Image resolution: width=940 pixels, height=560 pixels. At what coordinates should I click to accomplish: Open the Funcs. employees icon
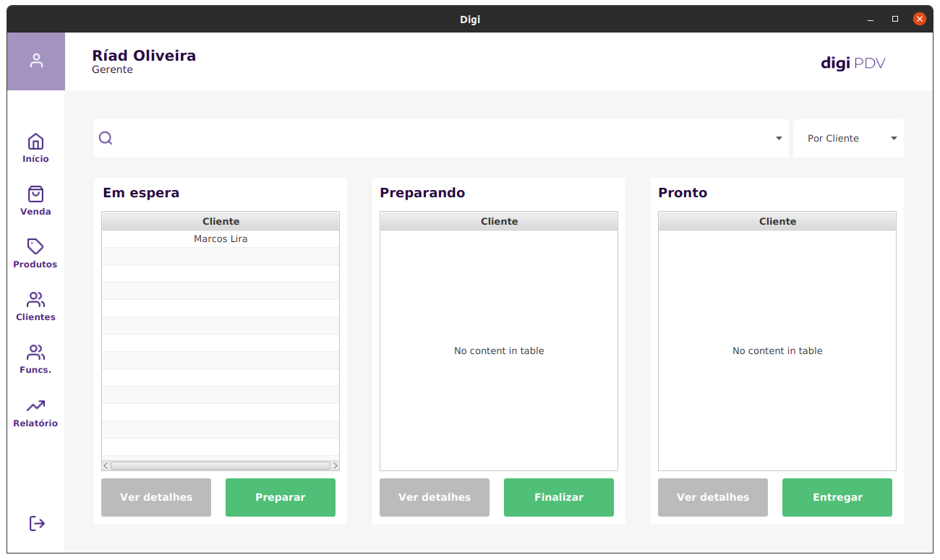click(35, 353)
